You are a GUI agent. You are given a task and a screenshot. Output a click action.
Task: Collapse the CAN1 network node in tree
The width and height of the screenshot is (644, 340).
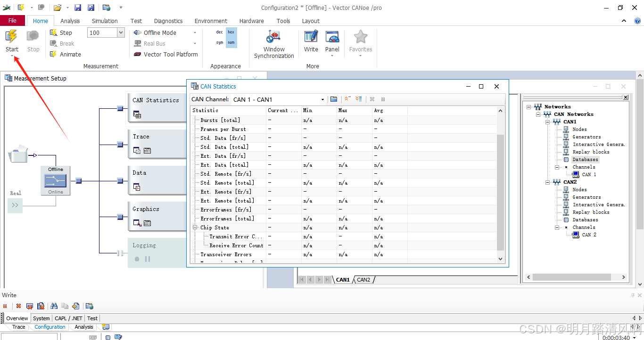pos(548,121)
